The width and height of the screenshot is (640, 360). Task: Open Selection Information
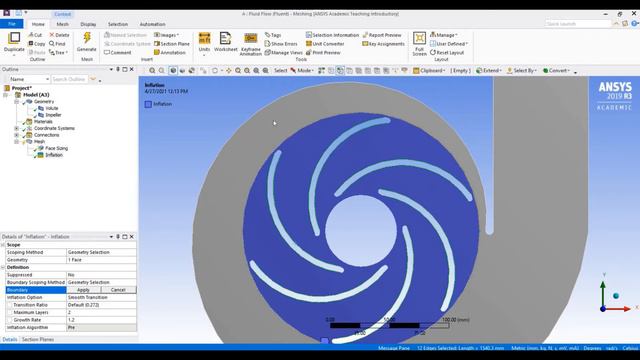pos(332,35)
